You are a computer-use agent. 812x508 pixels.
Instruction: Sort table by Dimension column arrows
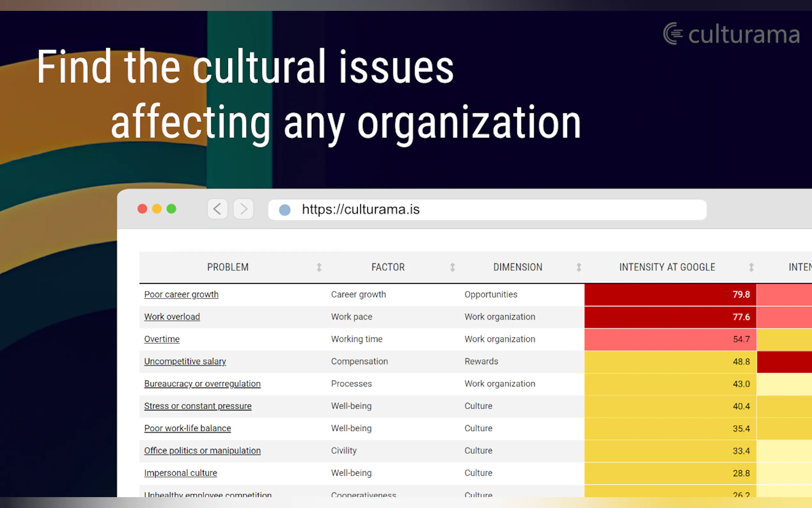579,267
